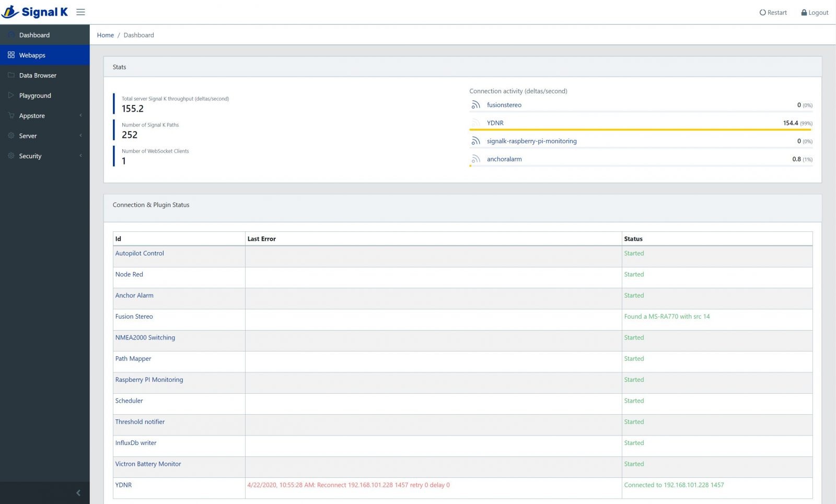The height and width of the screenshot is (504, 836).
Task: Open Webapps in the sidebar
Action: click(45, 55)
